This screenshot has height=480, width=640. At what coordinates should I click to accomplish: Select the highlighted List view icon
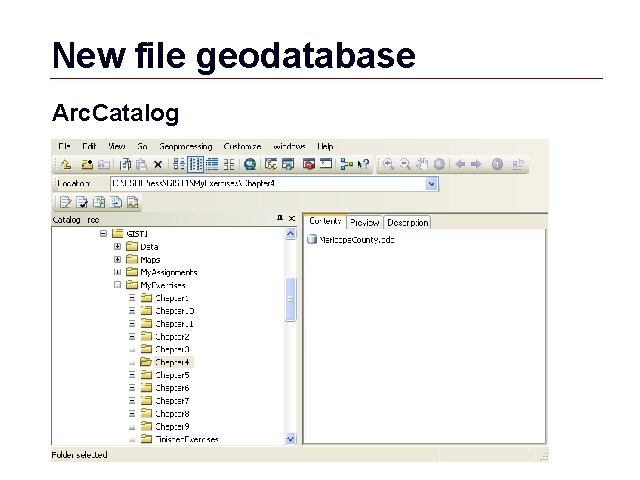196,164
